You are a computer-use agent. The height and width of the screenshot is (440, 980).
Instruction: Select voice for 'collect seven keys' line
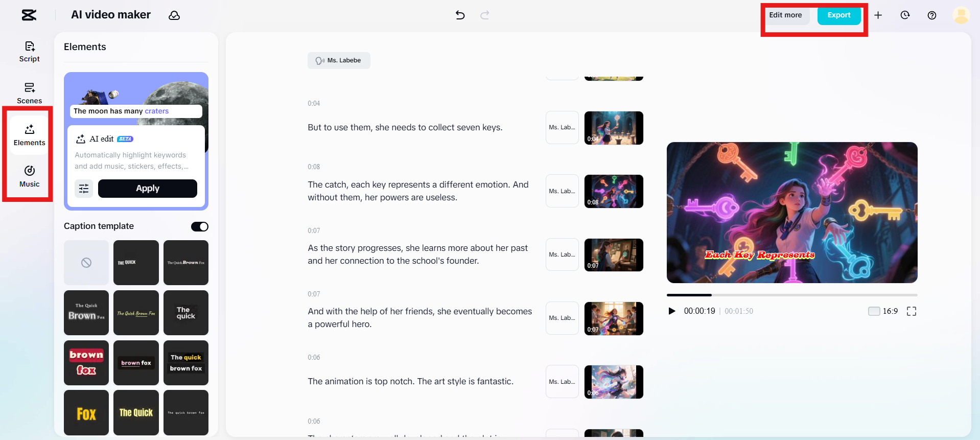(562, 128)
